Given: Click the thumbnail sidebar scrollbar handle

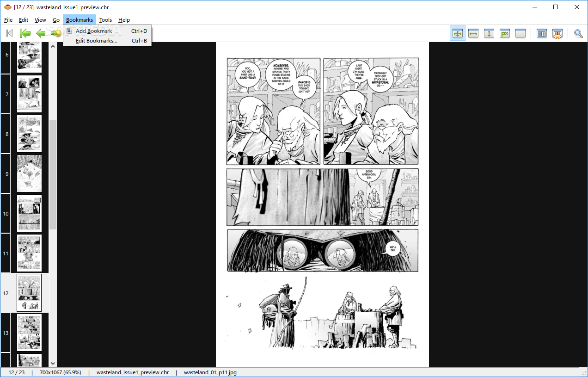Looking at the screenshot, I should 53,174.
